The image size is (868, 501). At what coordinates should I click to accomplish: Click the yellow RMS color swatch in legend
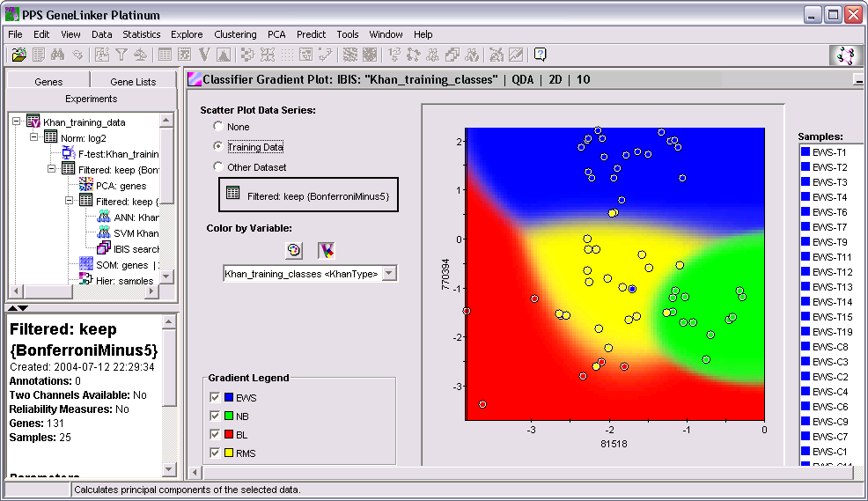tap(229, 453)
